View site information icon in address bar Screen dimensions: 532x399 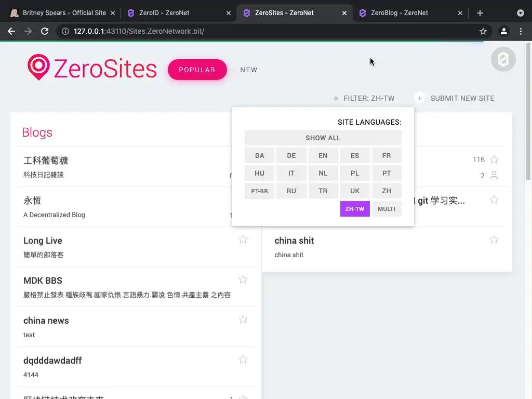(65, 31)
